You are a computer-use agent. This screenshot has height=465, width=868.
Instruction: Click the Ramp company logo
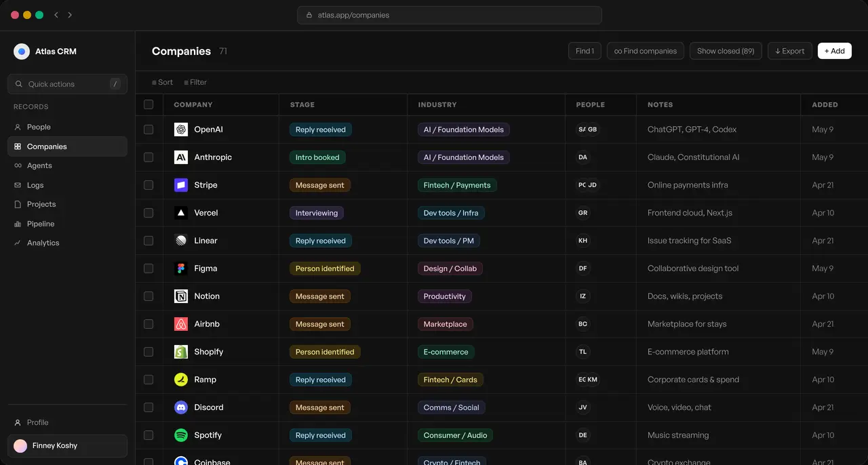click(181, 380)
